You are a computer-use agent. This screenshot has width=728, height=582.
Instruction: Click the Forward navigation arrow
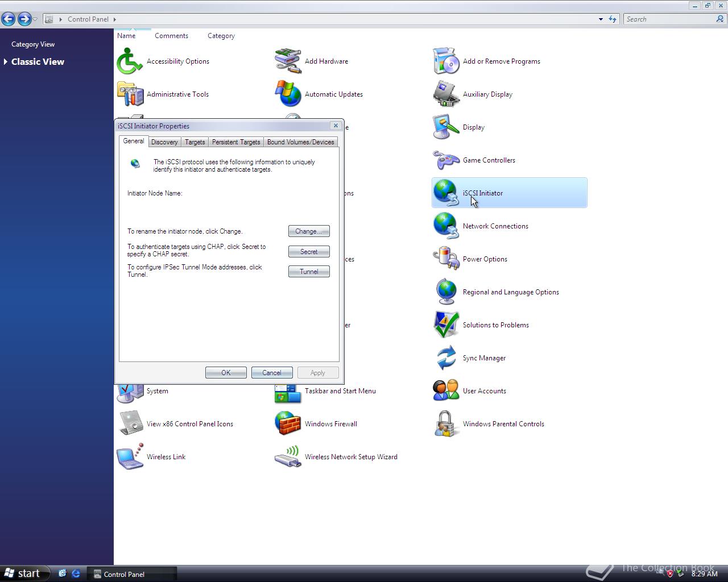(x=24, y=19)
